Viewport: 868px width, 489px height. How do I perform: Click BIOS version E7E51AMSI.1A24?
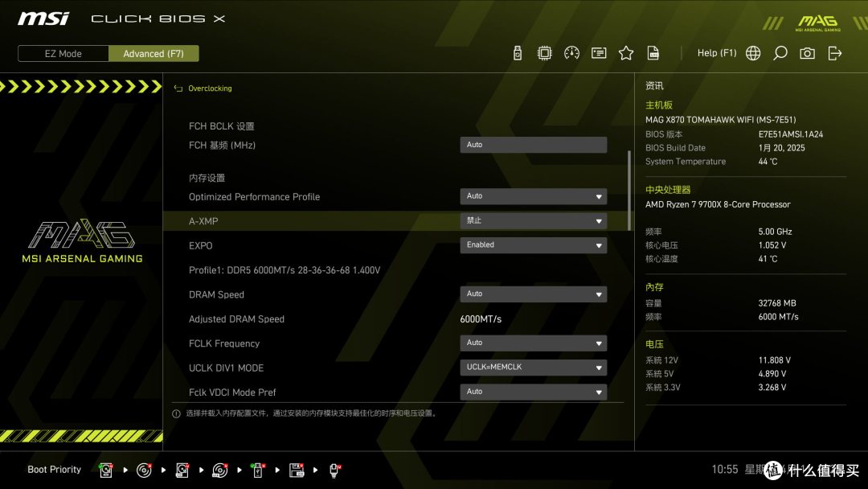[x=791, y=134]
